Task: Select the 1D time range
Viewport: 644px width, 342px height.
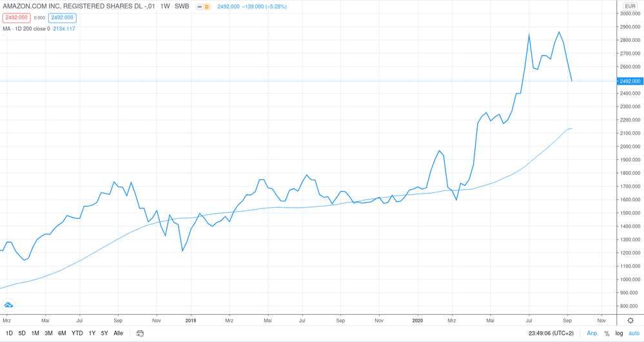Action: [9, 333]
